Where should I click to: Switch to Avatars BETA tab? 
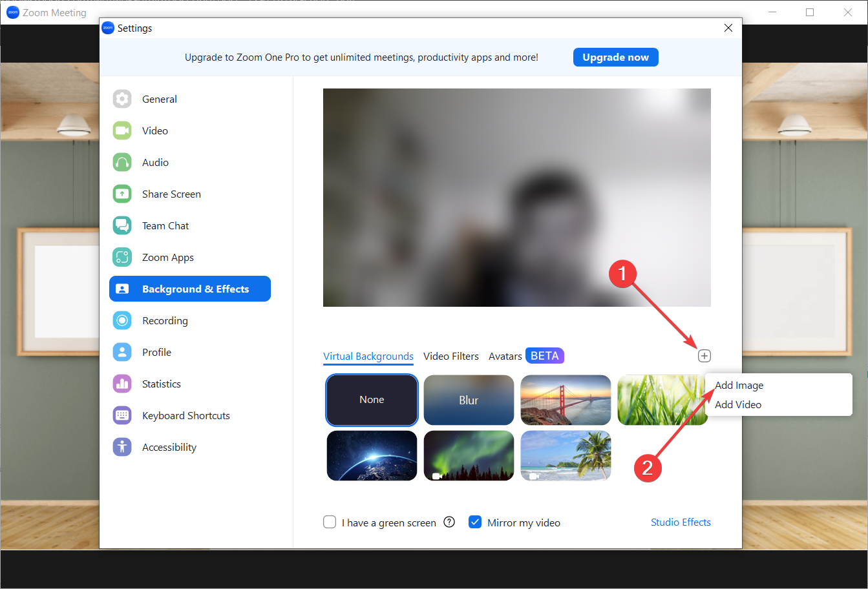pos(526,356)
